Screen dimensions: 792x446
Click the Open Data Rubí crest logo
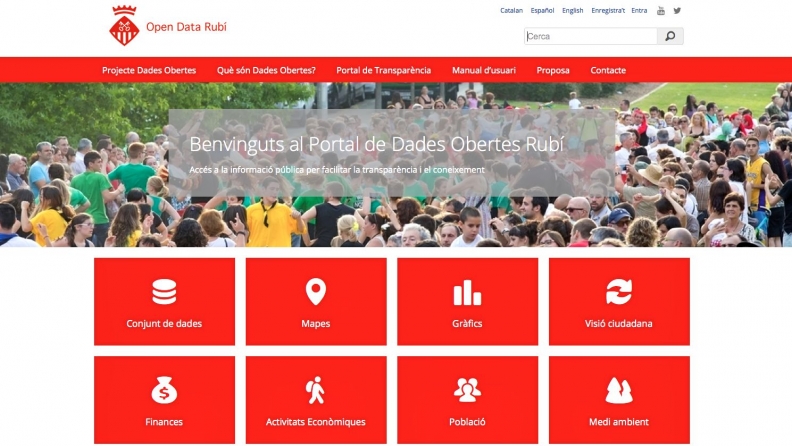tap(124, 26)
